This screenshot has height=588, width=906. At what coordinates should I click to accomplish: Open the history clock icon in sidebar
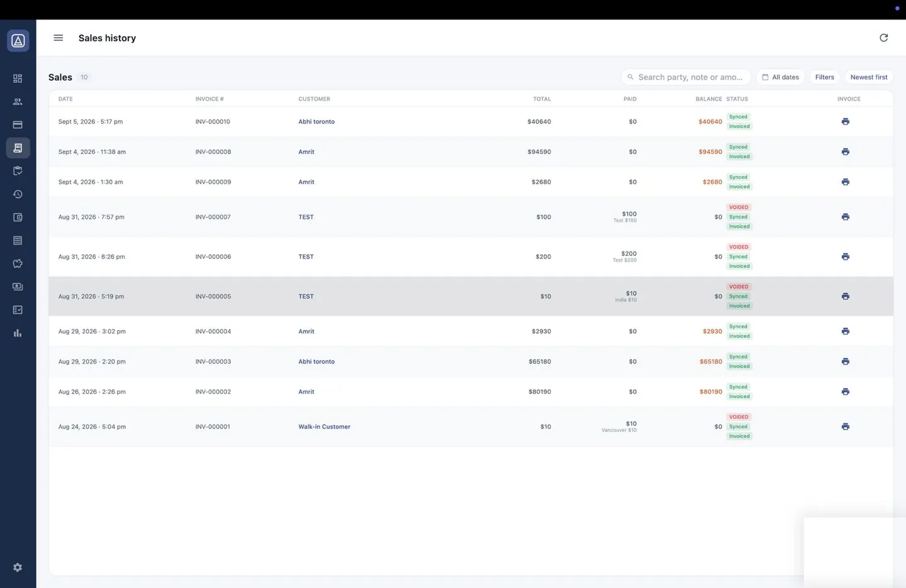tap(18, 194)
